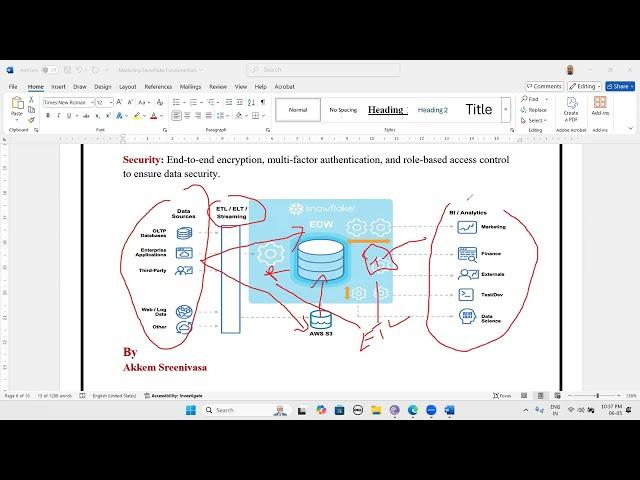
Task: Open the File menu tab
Action: pyautogui.click(x=13, y=87)
